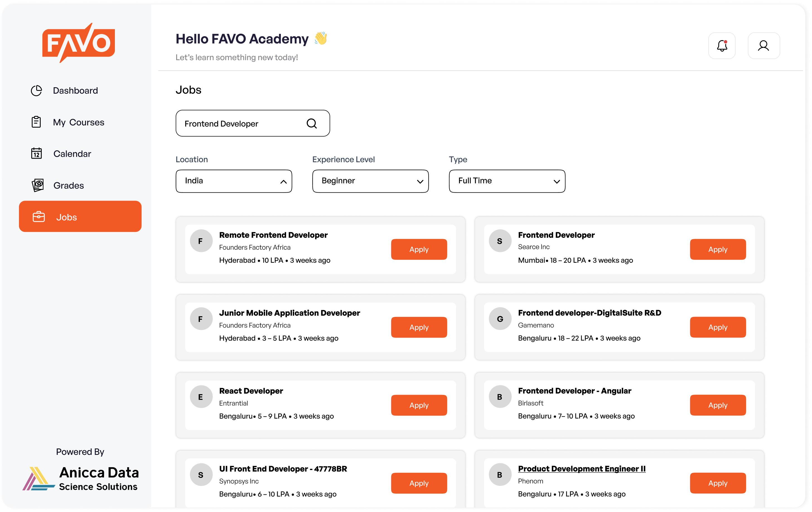Image resolution: width=812 pixels, height=512 pixels.
Task: Apply to React Developer at Entrantial
Action: [x=419, y=405]
